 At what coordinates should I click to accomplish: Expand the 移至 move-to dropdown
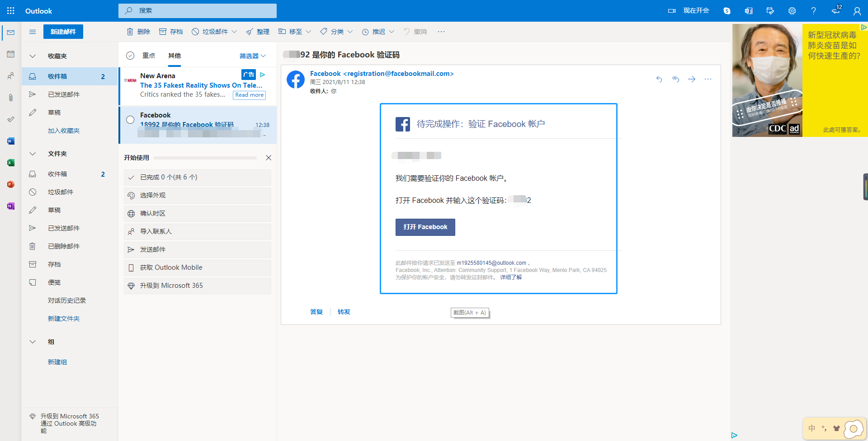tap(308, 32)
